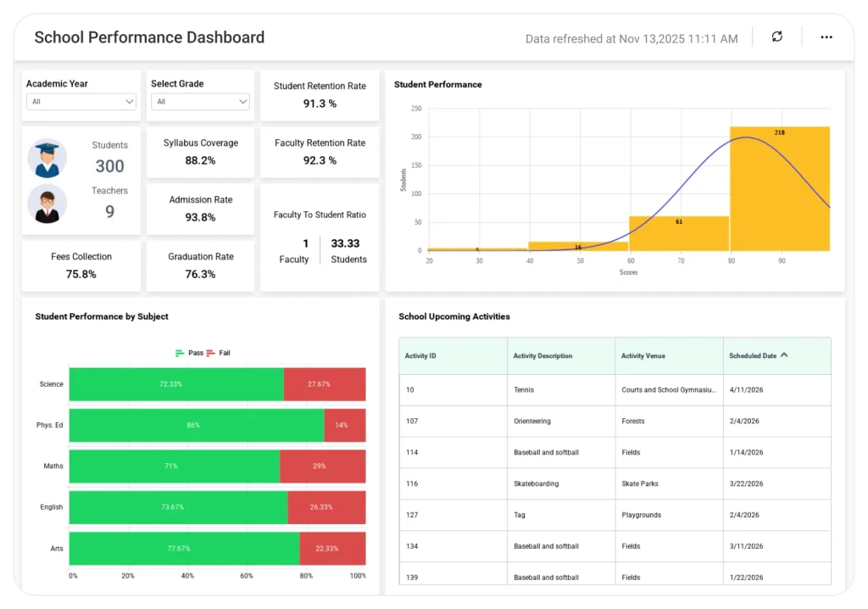Click the Faculty To Student Ratio card
Viewport: 868px width, 609px height.
pyautogui.click(x=320, y=237)
